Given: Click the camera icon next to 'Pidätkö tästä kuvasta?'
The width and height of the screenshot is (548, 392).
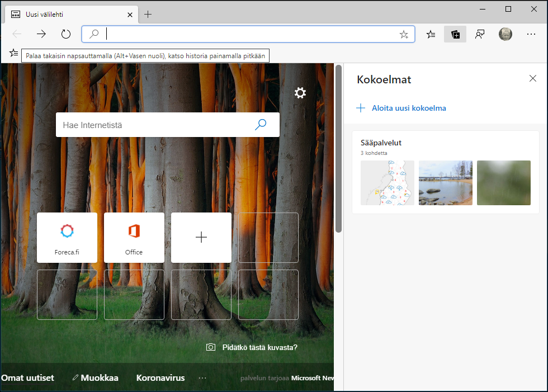Looking at the screenshot, I should click(210, 347).
